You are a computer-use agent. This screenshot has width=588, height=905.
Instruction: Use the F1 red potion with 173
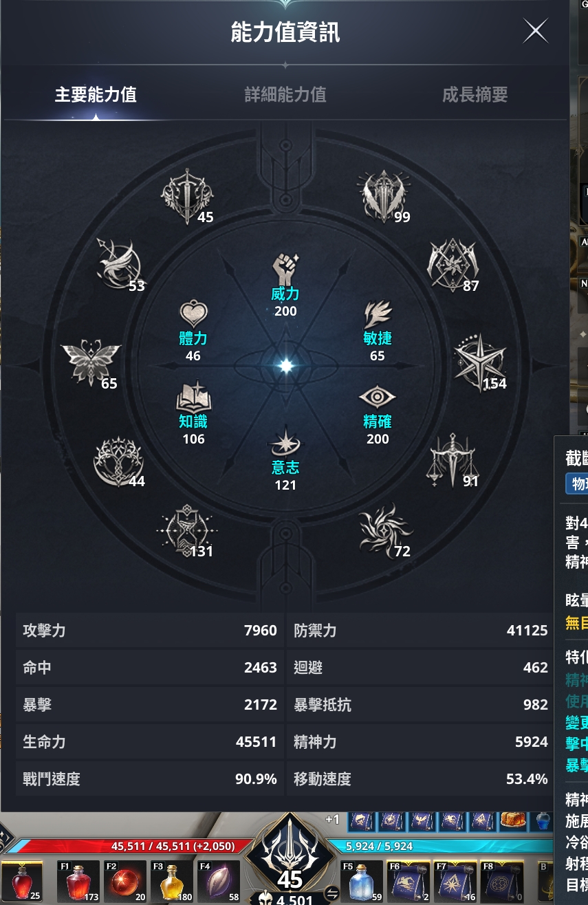tap(78, 881)
